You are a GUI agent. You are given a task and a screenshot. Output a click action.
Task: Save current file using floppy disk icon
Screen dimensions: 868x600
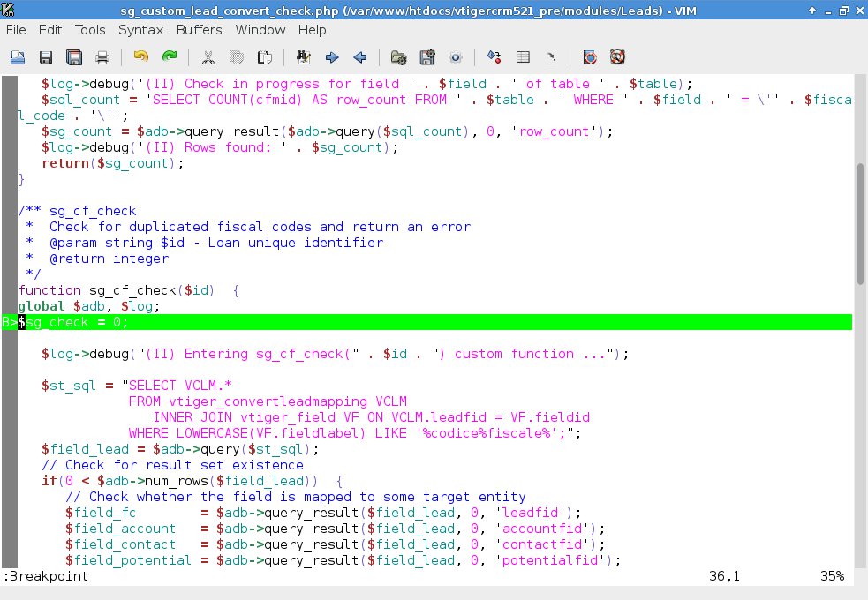tap(46, 57)
